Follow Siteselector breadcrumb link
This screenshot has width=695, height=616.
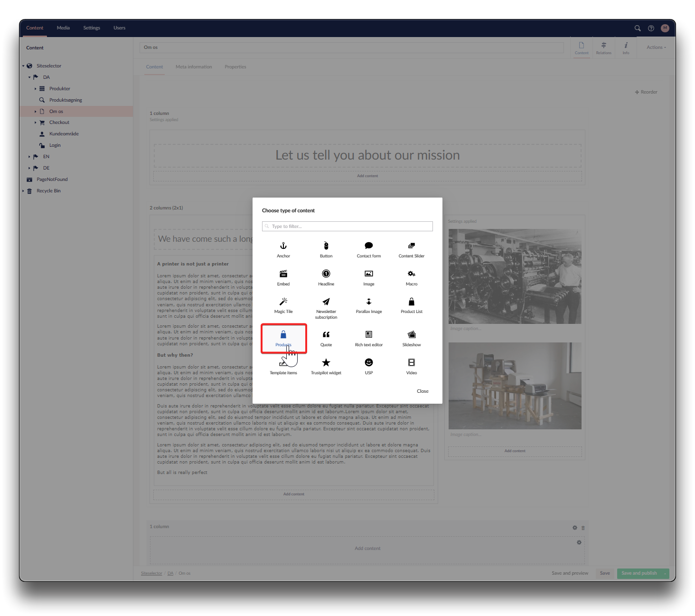point(151,573)
